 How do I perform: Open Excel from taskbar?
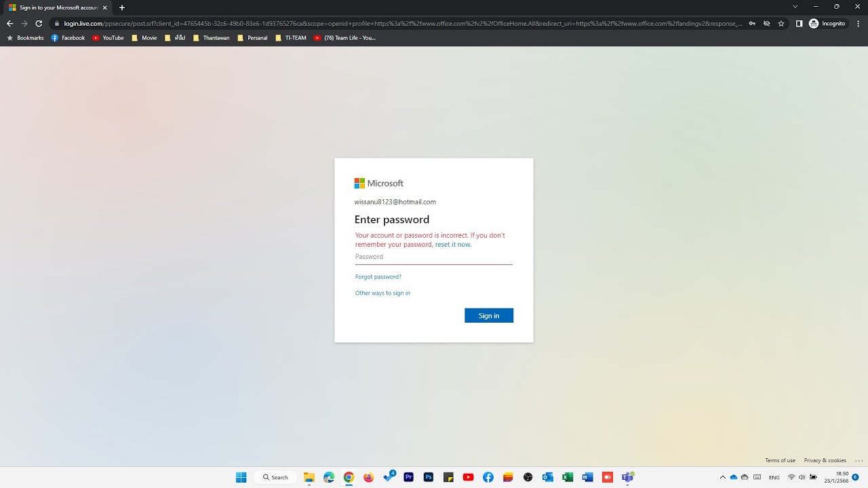[568, 477]
